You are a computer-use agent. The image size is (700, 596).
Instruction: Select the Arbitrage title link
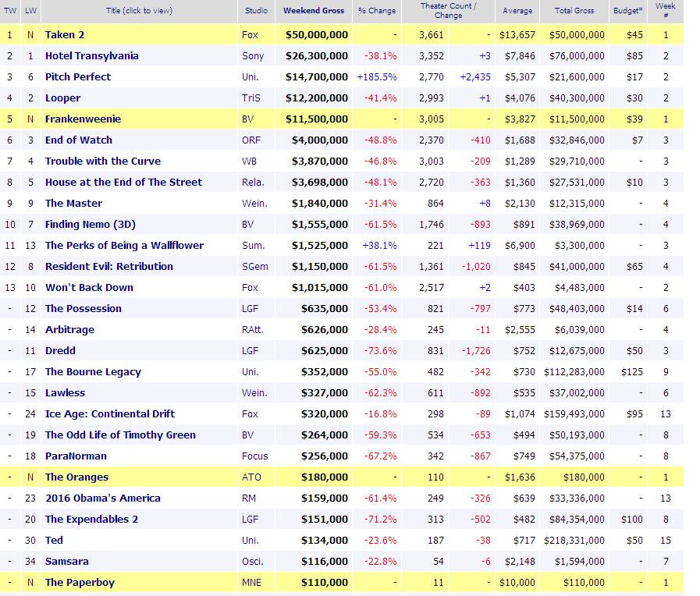pyautogui.click(x=70, y=330)
